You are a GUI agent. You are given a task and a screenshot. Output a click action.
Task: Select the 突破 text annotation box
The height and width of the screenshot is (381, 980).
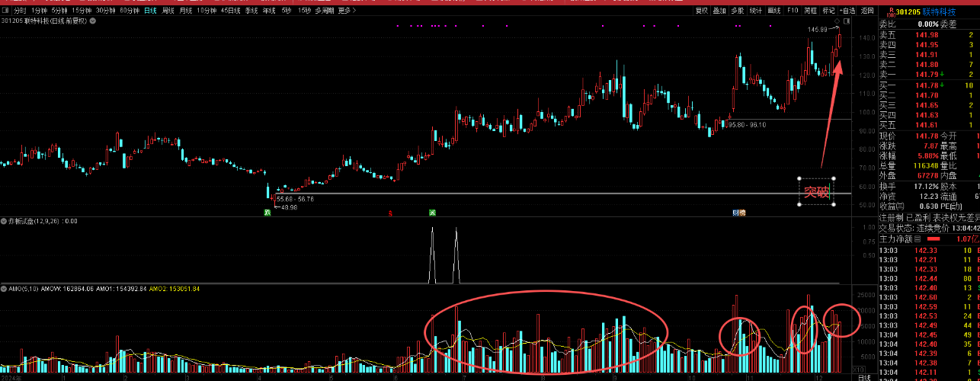point(816,192)
